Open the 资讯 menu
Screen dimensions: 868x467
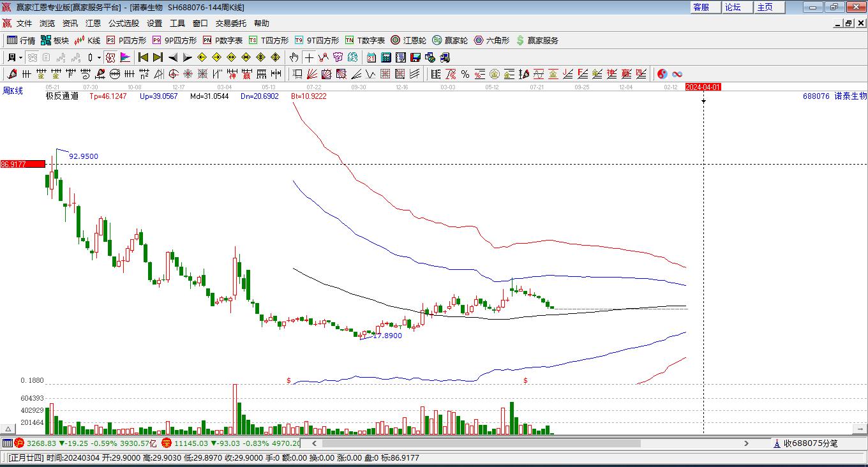(x=70, y=23)
